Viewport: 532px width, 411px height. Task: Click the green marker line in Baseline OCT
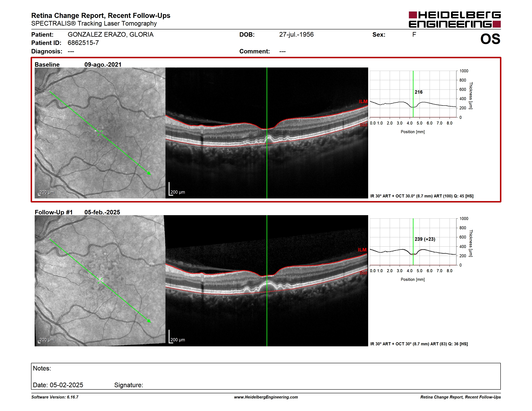[267, 133]
